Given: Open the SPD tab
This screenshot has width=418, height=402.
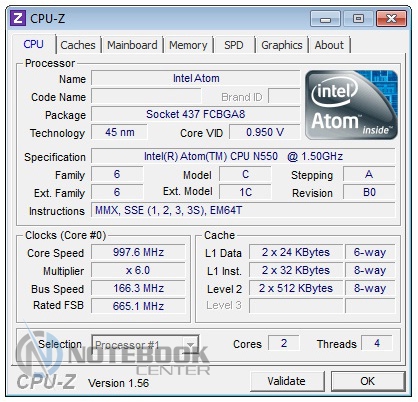Looking at the screenshot, I should (x=234, y=45).
